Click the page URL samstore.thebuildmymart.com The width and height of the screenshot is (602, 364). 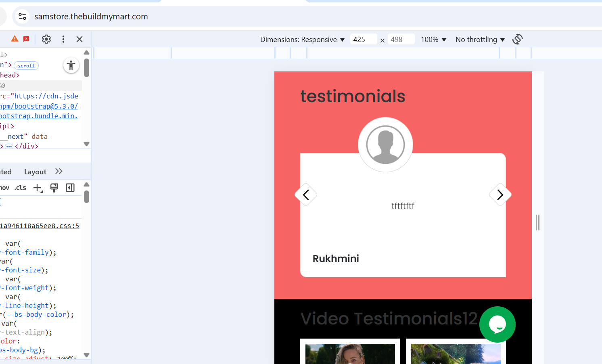[x=91, y=17]
